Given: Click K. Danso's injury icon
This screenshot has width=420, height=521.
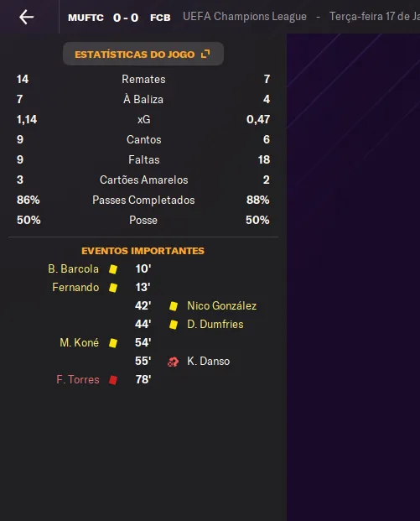Looking at the screenshot, I should [x=173, y=362].
